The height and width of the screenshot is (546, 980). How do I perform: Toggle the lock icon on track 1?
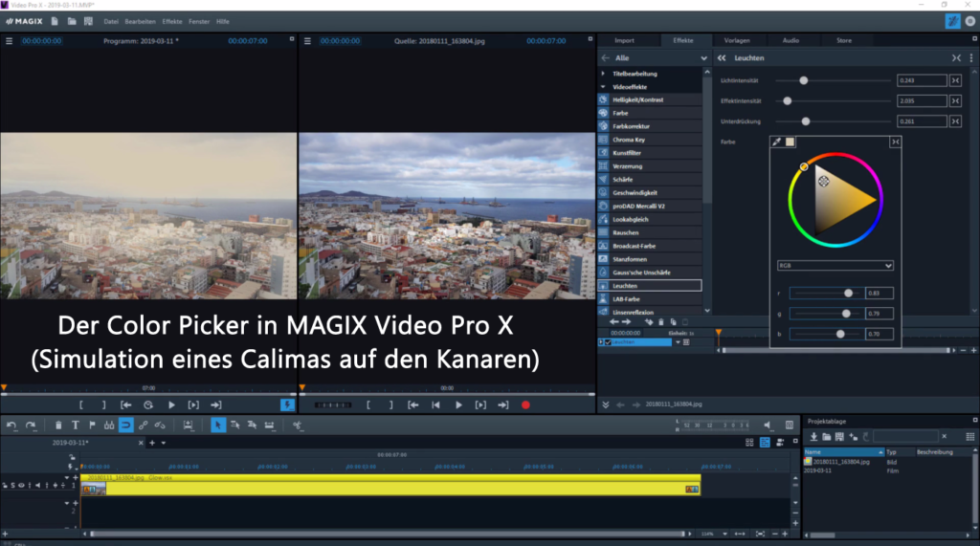6,485
